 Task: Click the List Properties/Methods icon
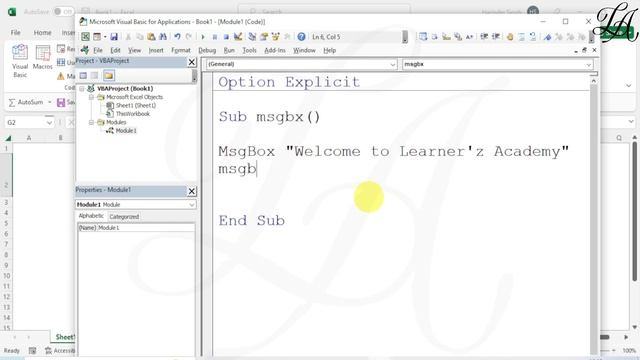point(423,37)
